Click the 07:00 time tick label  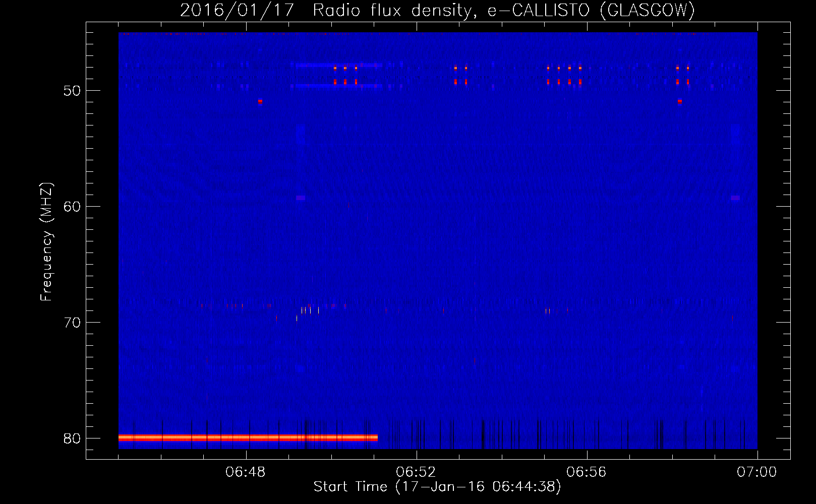pos(757,472)
